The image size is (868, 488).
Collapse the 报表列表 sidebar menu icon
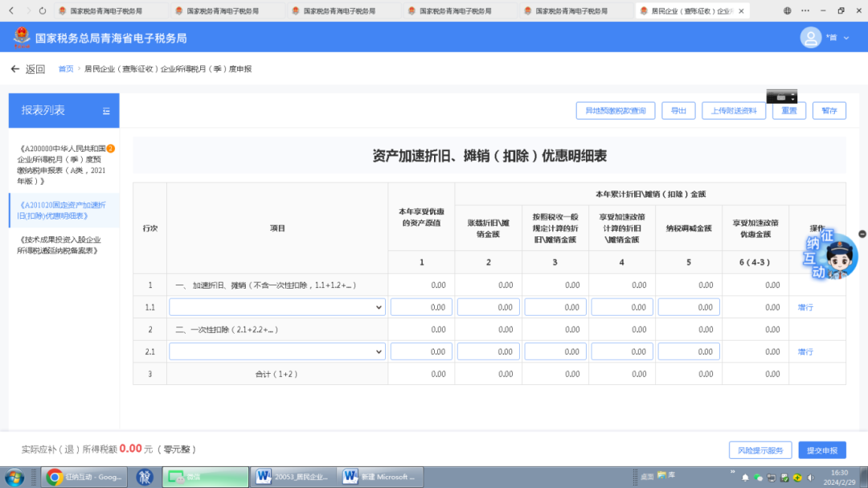point(106,111)
